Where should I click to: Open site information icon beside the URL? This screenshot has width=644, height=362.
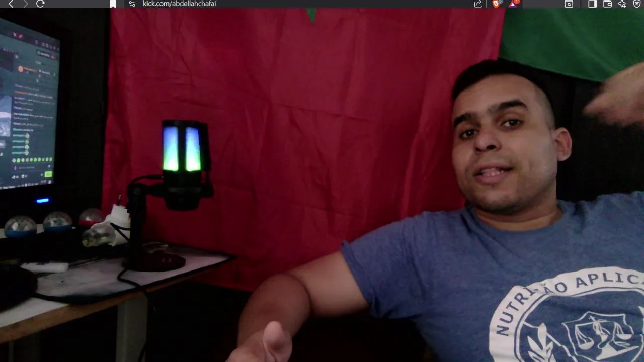132,4
